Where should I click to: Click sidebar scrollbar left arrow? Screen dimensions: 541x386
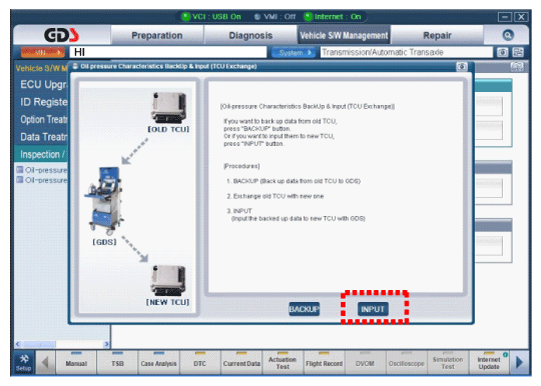click(x=18, y=344)
